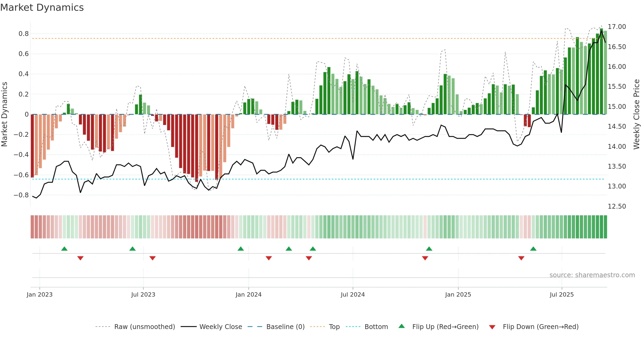Click the 12.50 price axis label
Viewport: 644px width, 362px height.
(x=617, y=206)
